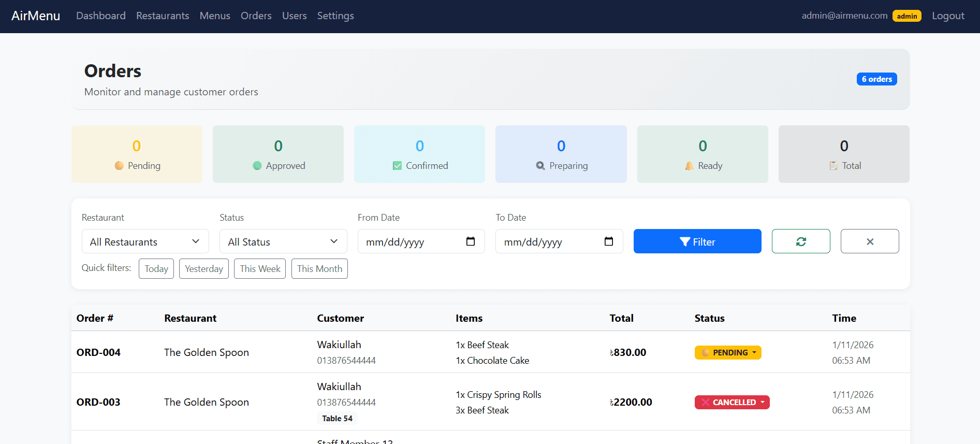Image resolution: width=980 pixels, height=444 pixels.
Task: Click the Ready bell stat card
Action: (702, 154)
